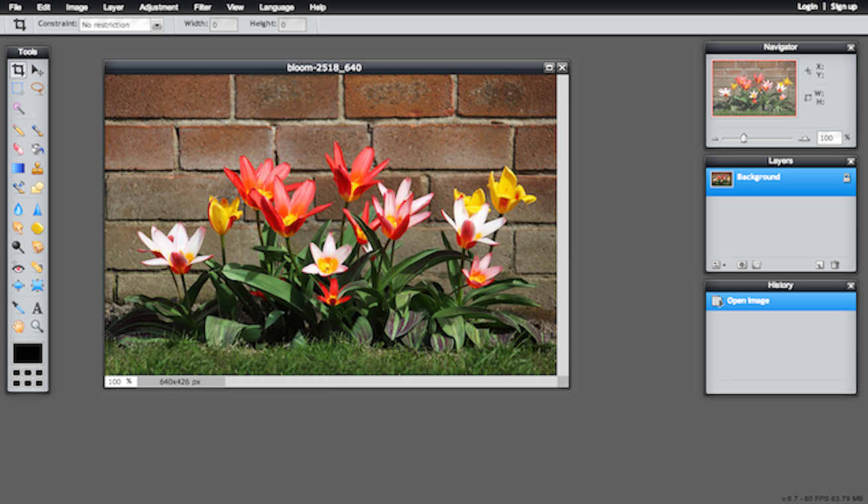
Task: Unlock the Background layer via lock icon
Action: pos(846,178)
